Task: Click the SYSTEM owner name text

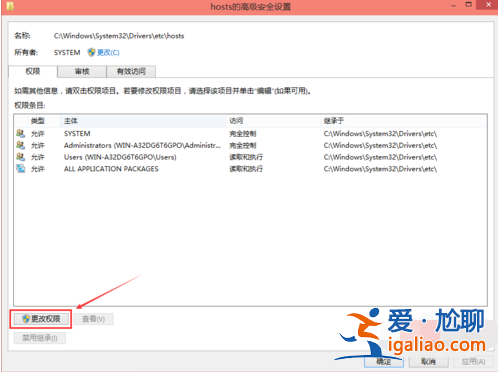Action: [67, 53]
